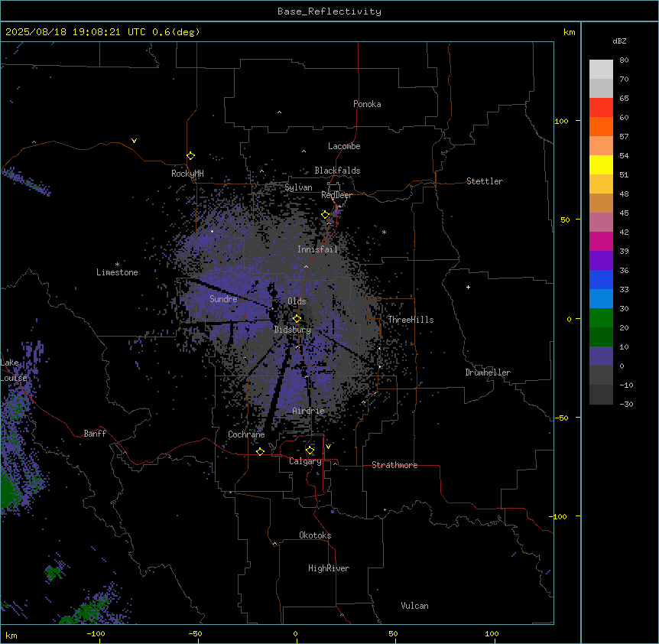Click the ThreeHills city label

click(x=411, y=320)
